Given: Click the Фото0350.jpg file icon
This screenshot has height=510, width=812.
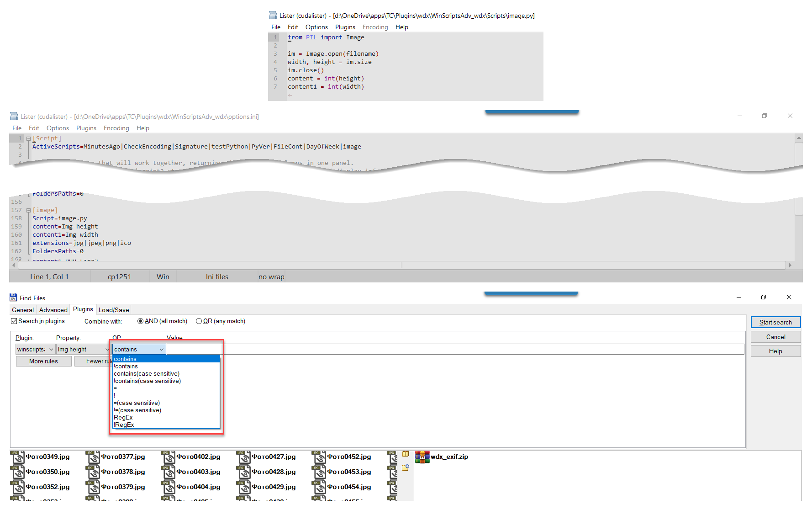Looking at the screenshot, I should (17, 472).
